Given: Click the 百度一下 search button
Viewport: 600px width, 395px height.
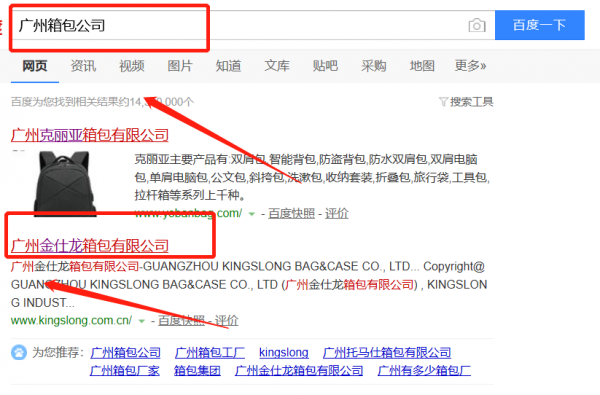Looking at the screenshot, I should click(x=540, y=25).
